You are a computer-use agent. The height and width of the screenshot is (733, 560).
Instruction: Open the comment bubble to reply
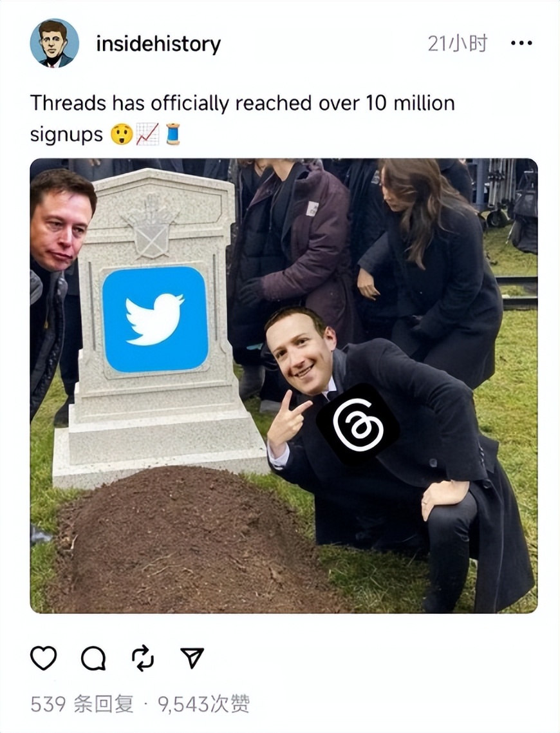[x=93, y=658]
